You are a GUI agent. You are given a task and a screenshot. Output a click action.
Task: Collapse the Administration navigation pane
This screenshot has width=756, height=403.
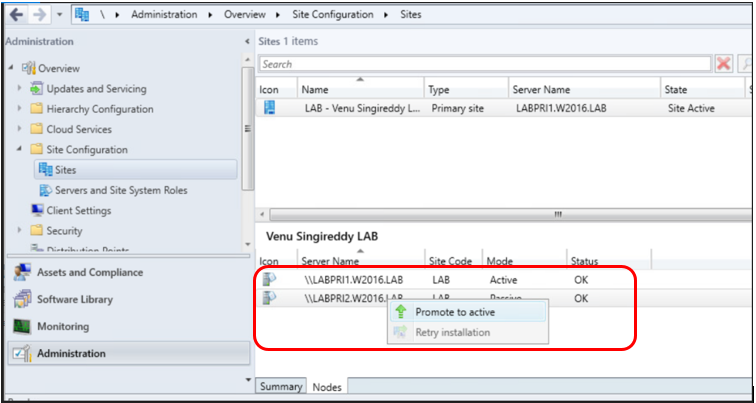[x=248, y=41]
